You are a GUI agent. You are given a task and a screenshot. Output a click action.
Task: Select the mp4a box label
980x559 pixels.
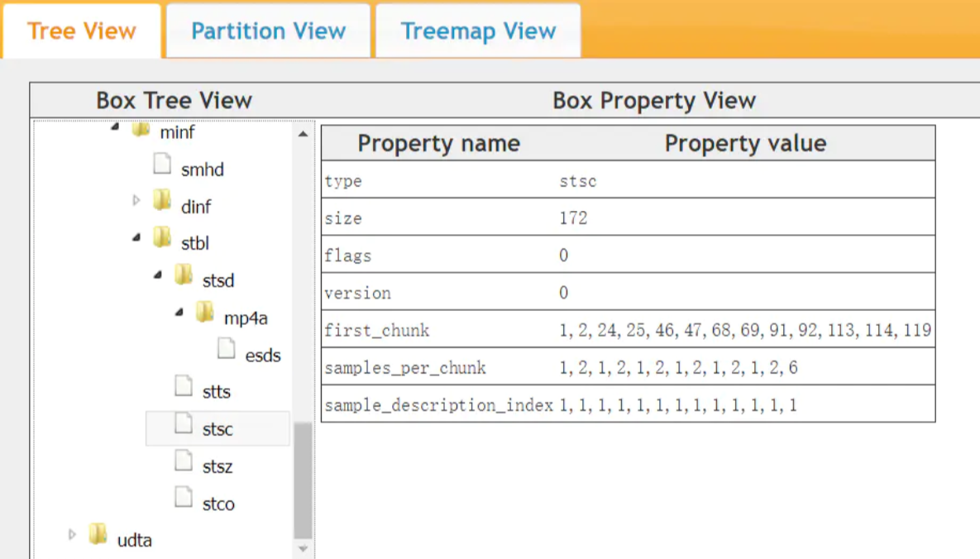(x=246, y=318)
